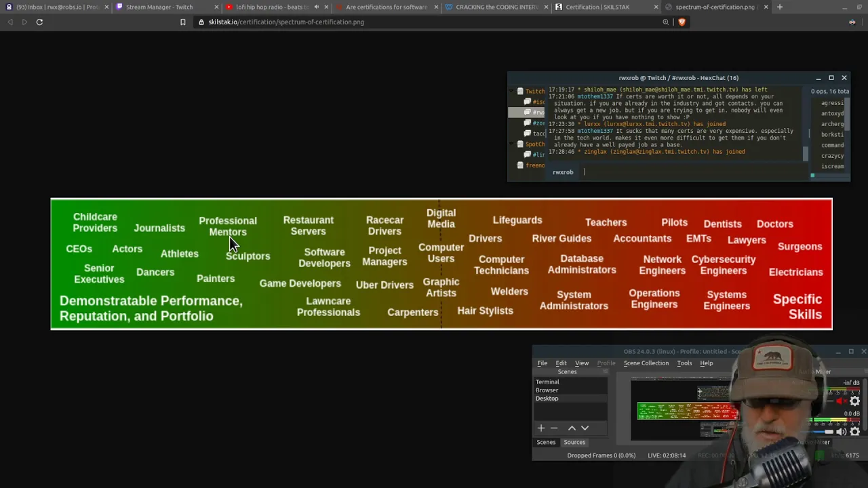Open the Brave shields lion icon
Screen dimensions: 868x488
click(682, 22)
